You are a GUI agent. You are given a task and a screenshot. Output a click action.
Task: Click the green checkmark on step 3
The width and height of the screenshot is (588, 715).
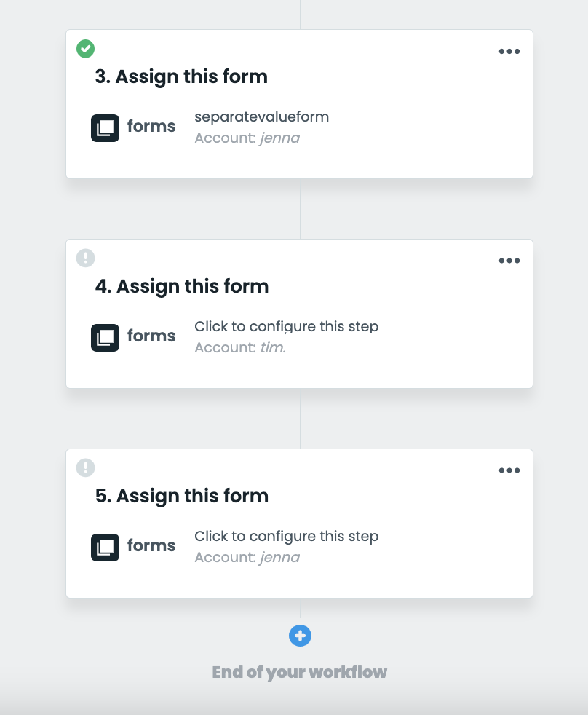[86, 49]
